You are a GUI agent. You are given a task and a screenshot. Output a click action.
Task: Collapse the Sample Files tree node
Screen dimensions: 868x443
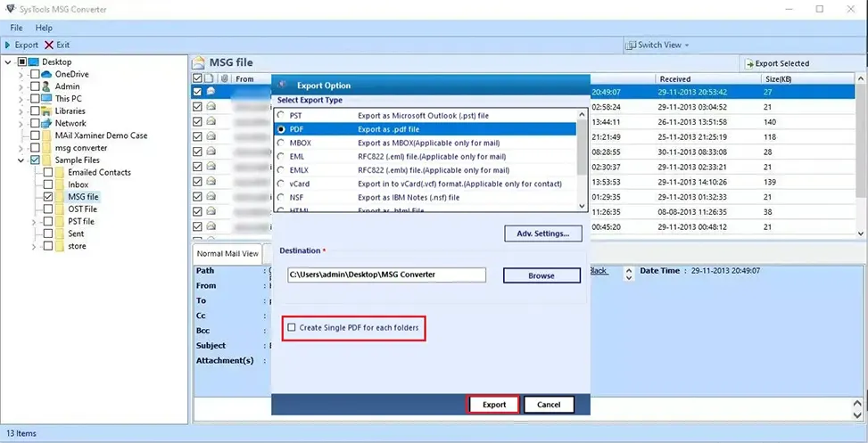[x=21, y=160]
